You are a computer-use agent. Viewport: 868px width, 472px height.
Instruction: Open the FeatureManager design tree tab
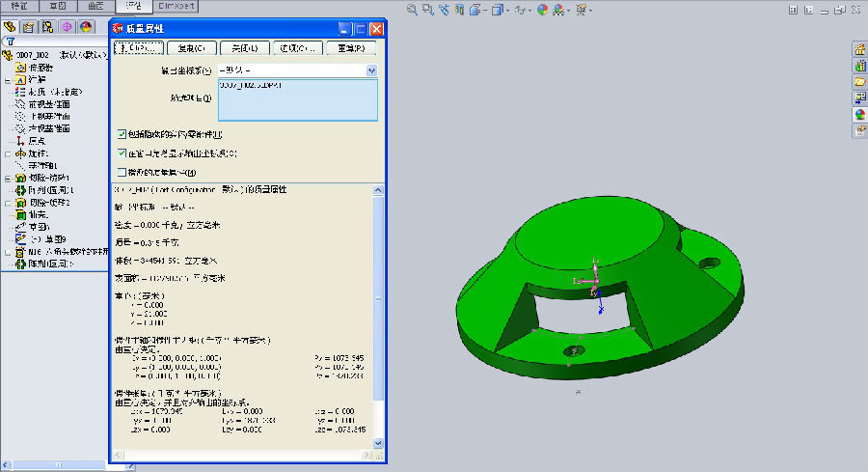click(11, 27)
